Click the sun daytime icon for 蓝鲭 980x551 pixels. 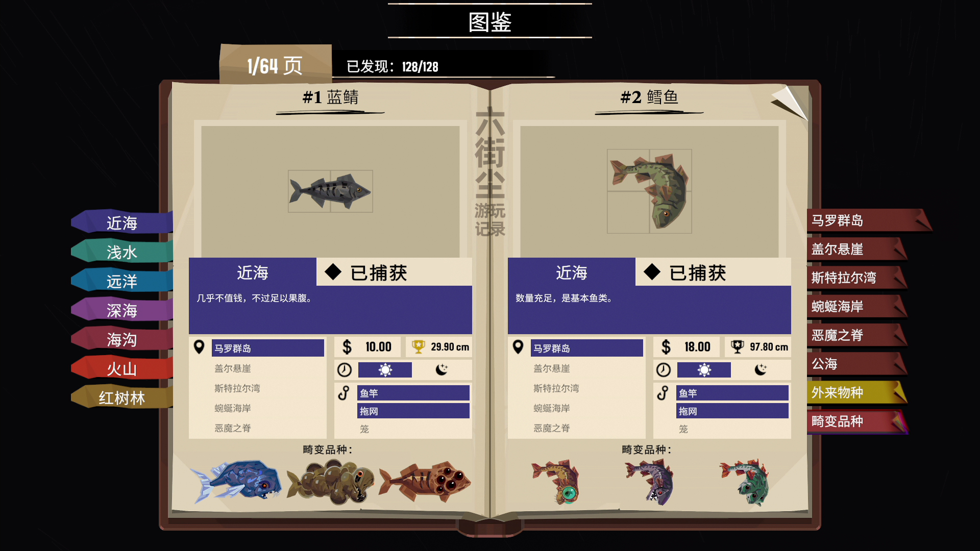click(385, 370)
